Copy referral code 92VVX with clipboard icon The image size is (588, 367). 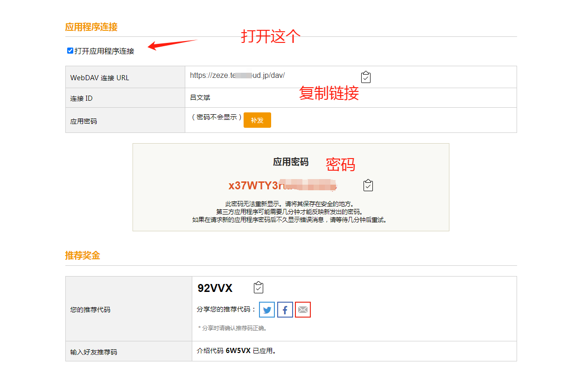tap(259, 288)
